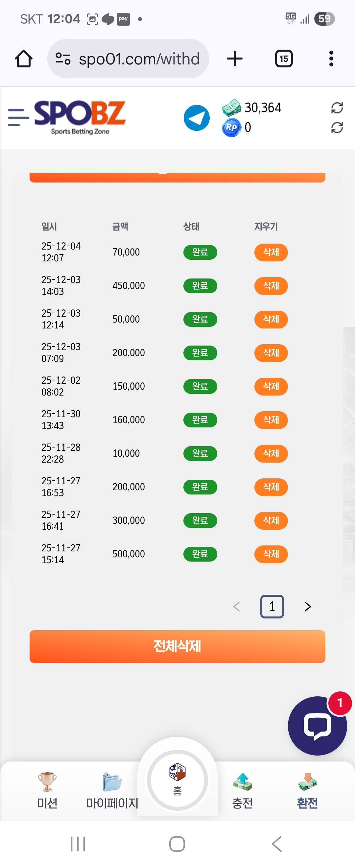
Task: Delete the 450,000 withdrawal entry
Action: coord(271,286)
